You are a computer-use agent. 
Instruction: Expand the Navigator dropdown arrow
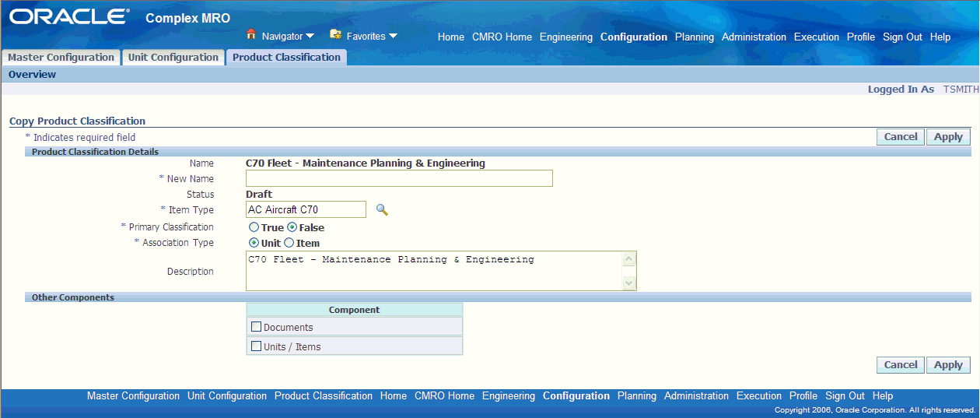pos(310,37)
